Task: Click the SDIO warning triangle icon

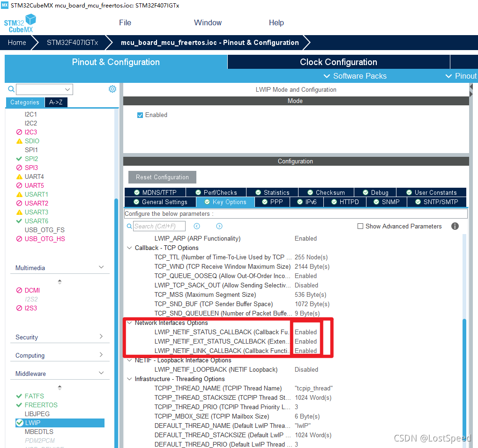Action: click(x=19, y=141)
